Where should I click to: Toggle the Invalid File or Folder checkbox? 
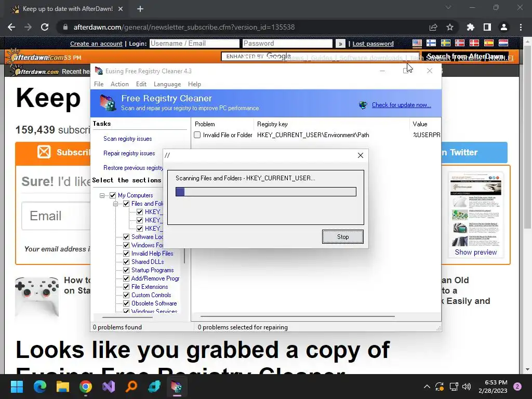point(197,135)
